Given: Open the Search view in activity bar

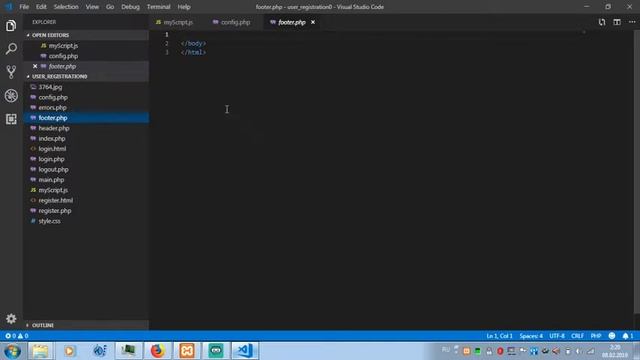Looking at the screenshot, I should [11, 49].
